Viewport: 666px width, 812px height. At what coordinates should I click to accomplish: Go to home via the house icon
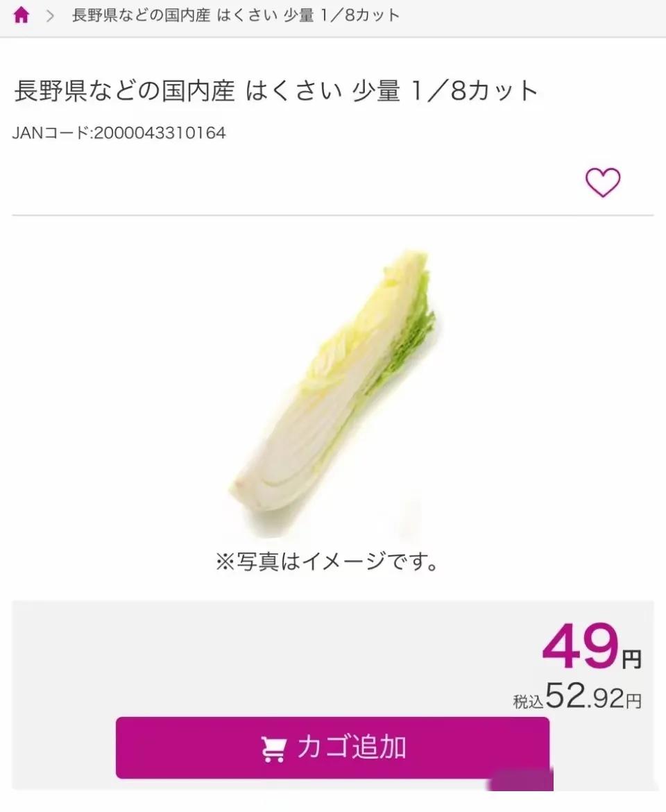click(21, 15)
